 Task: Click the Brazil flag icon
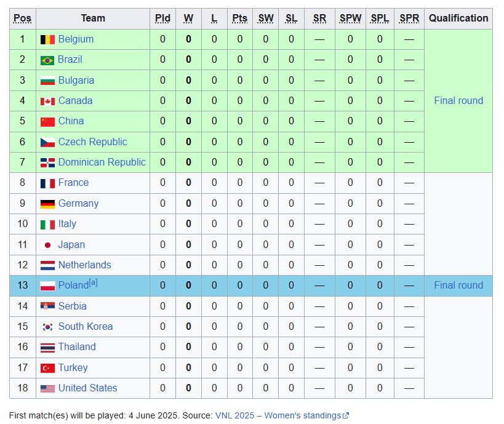(47, 60)
